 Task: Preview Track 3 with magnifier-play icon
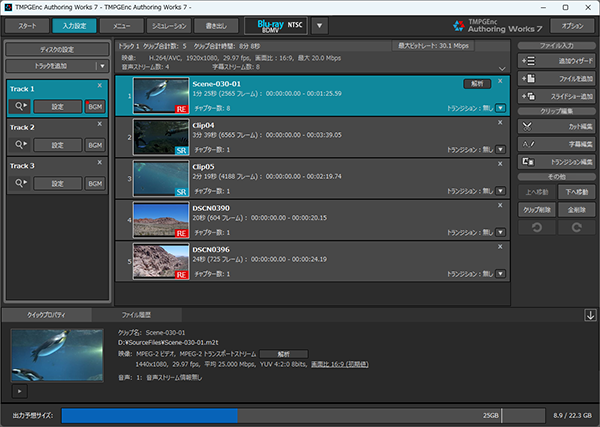click(20, 183)
